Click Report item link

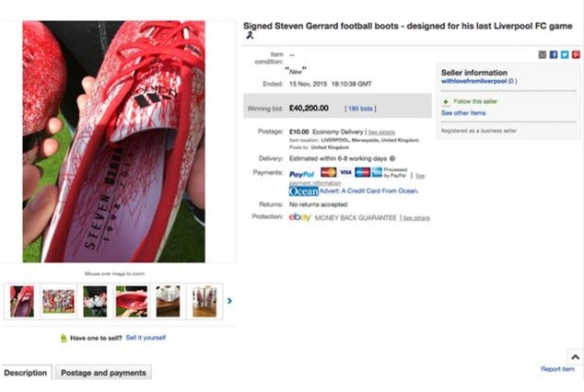click(x=557, y=369)
